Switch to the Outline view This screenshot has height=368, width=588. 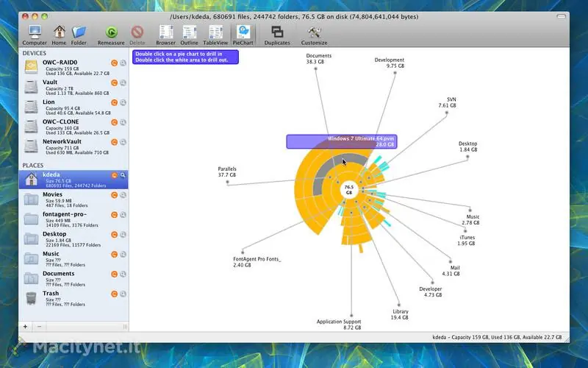(x=190, y=32)
